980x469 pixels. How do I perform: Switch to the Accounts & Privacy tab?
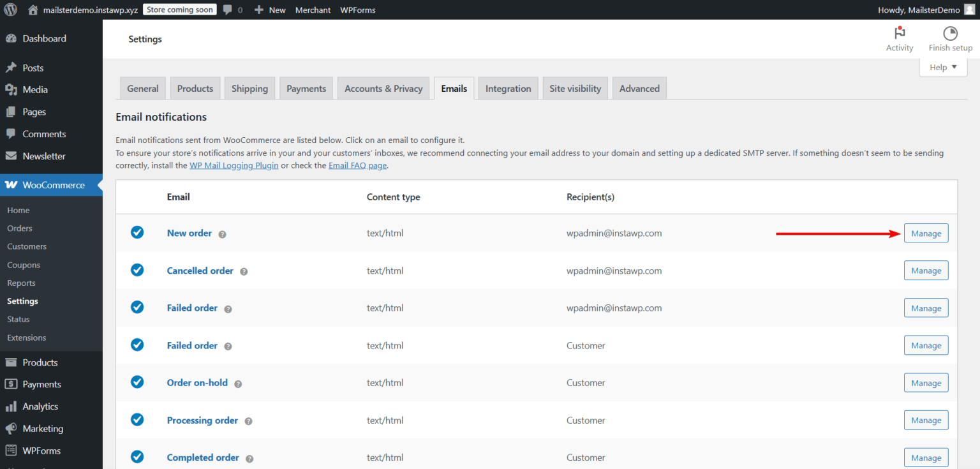383,88
